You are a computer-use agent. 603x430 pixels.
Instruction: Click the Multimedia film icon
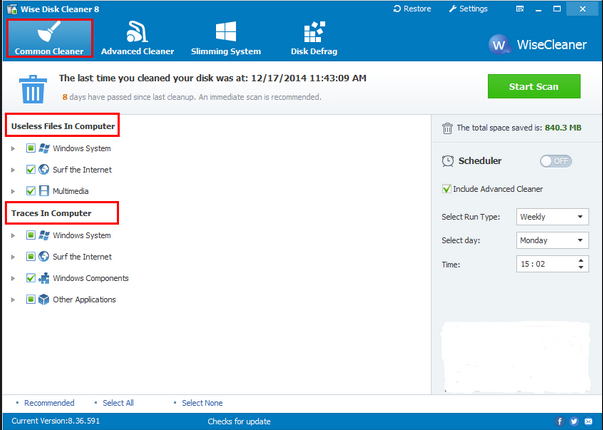(44, 191)
